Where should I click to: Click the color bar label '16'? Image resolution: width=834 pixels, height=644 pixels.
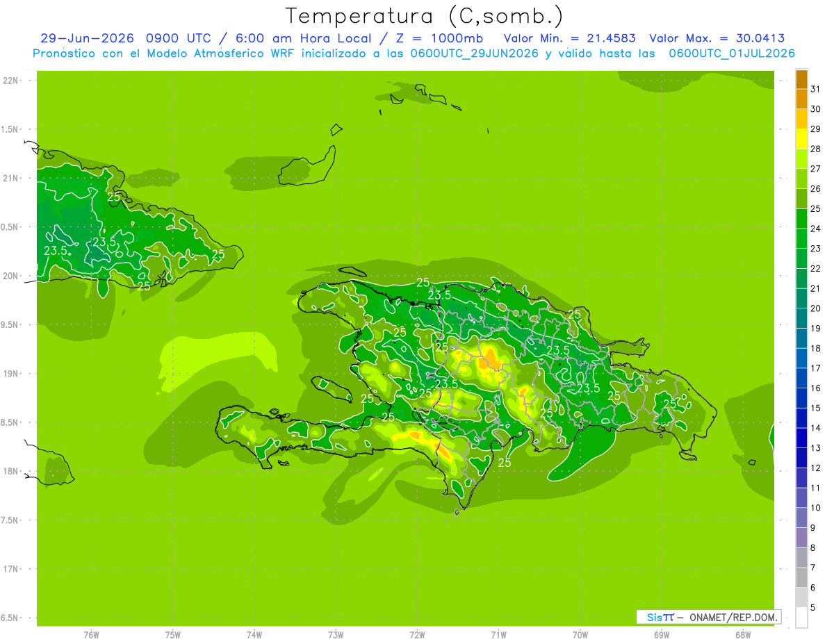pyautogui.click(x=815, y=388)
